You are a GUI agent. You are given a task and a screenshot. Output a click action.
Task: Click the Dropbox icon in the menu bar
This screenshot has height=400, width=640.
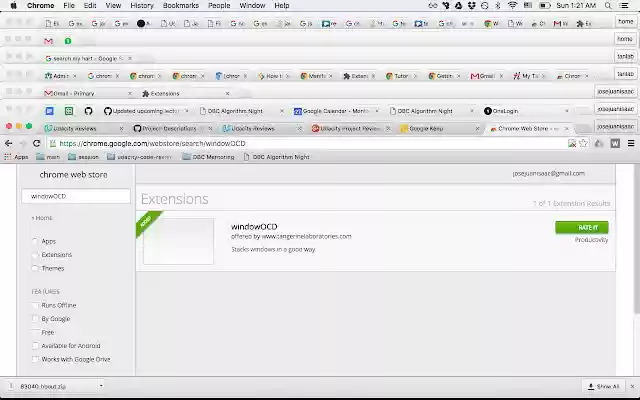(471, 5)
